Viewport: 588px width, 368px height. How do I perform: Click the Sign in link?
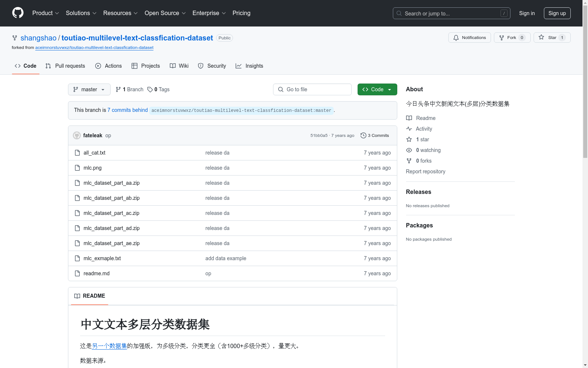pos(527,13)
